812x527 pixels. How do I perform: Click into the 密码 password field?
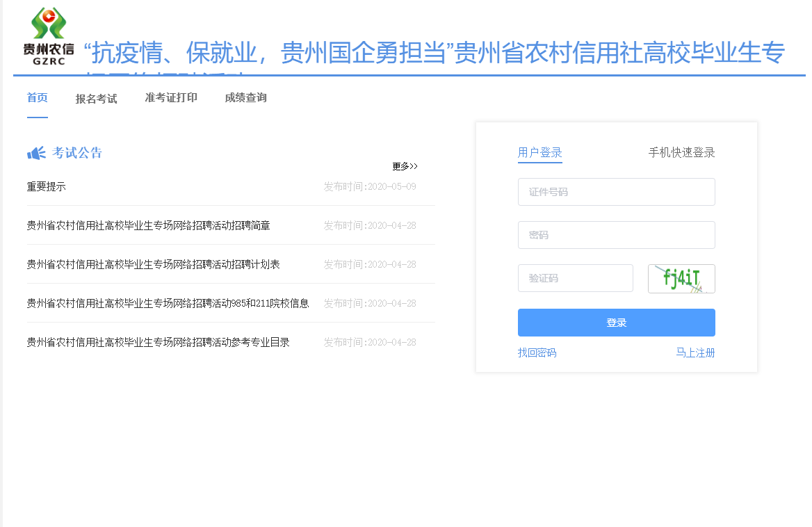[616, 235]
